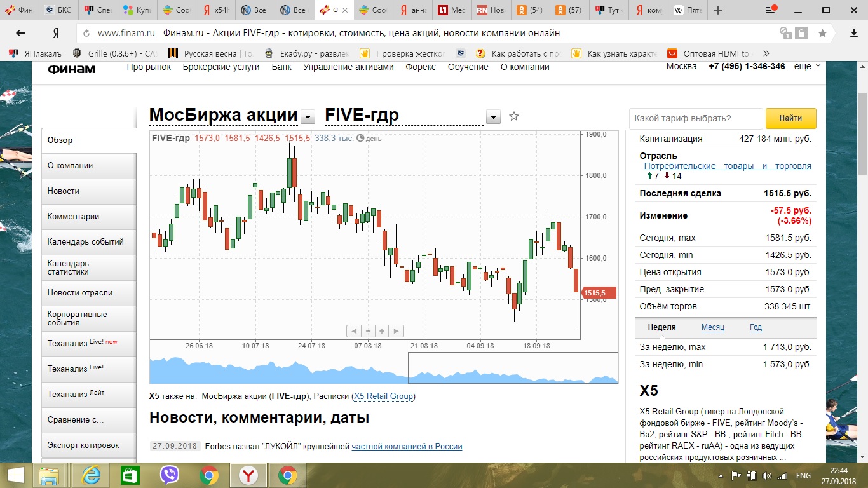Add FIVE-гдр to favorites with the star
Image resolution: width=868 pixels, height=488 pixels.
[x=514, y=116]
